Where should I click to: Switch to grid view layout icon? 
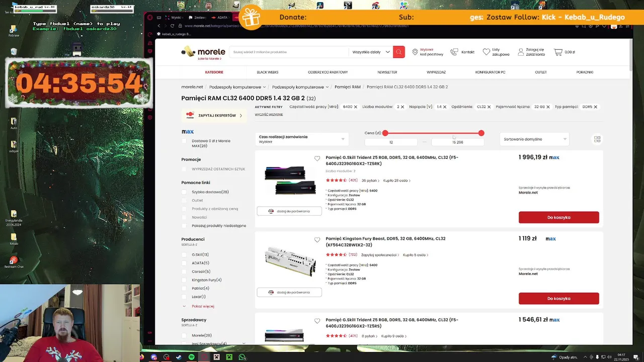pyautogui.click(x=597, y=139)
